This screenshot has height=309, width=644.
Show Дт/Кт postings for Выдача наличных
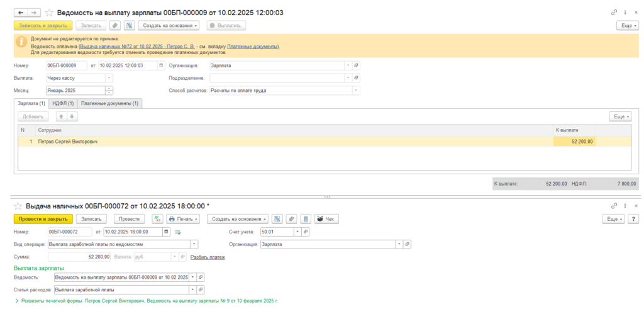[157, 219]
